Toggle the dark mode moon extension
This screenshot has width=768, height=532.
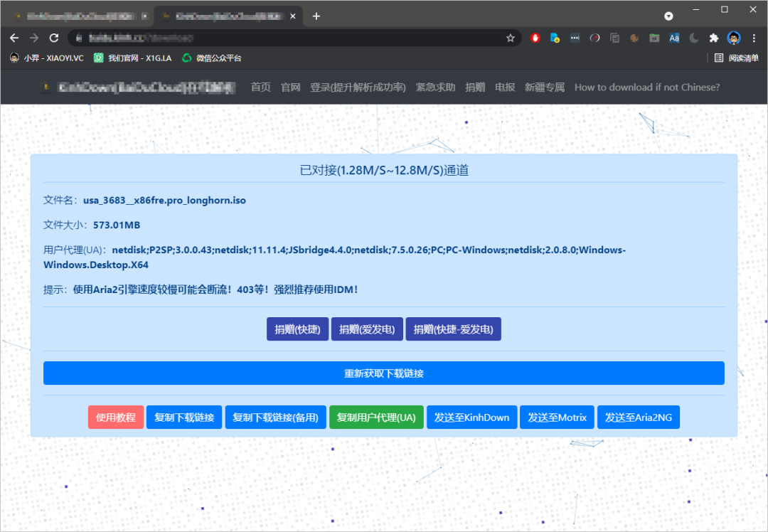[693, 38]
